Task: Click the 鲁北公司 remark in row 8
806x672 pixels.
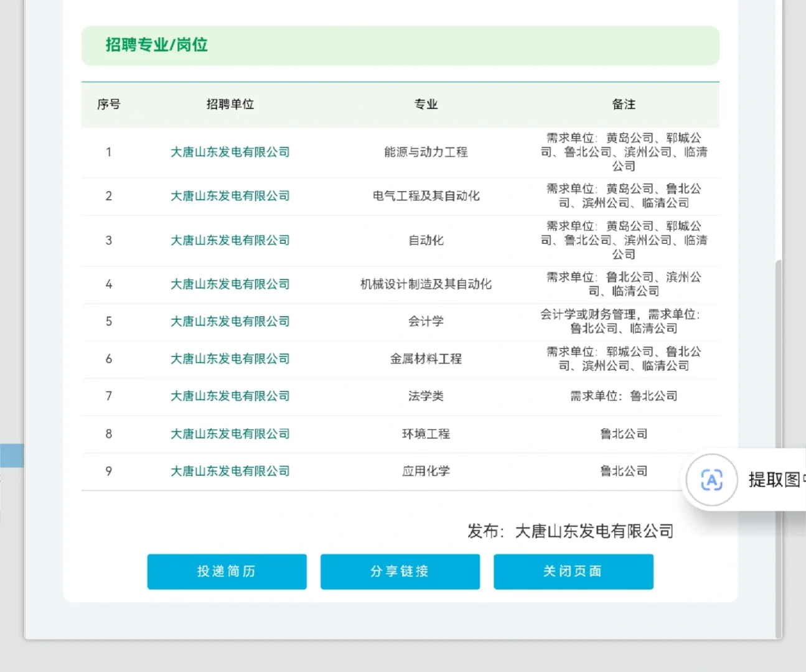Action: click(624, 434)
